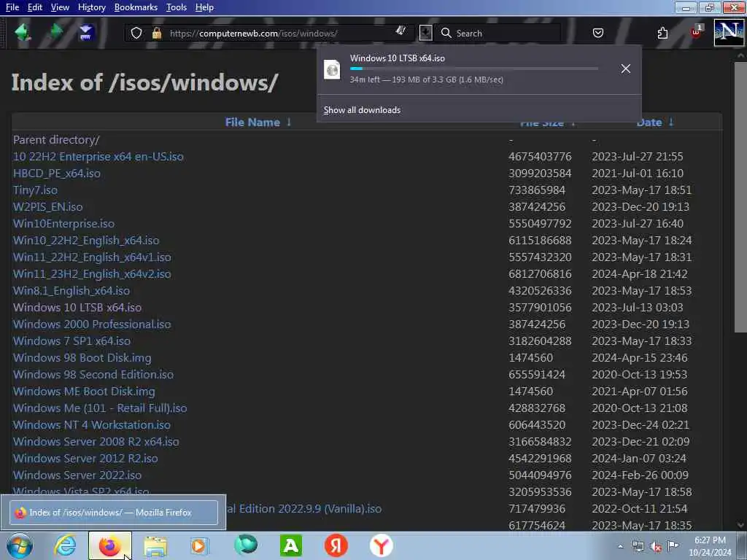The image size is (747, 560).
Task: Download W2PIS_EN.iso
Action: 47,206
